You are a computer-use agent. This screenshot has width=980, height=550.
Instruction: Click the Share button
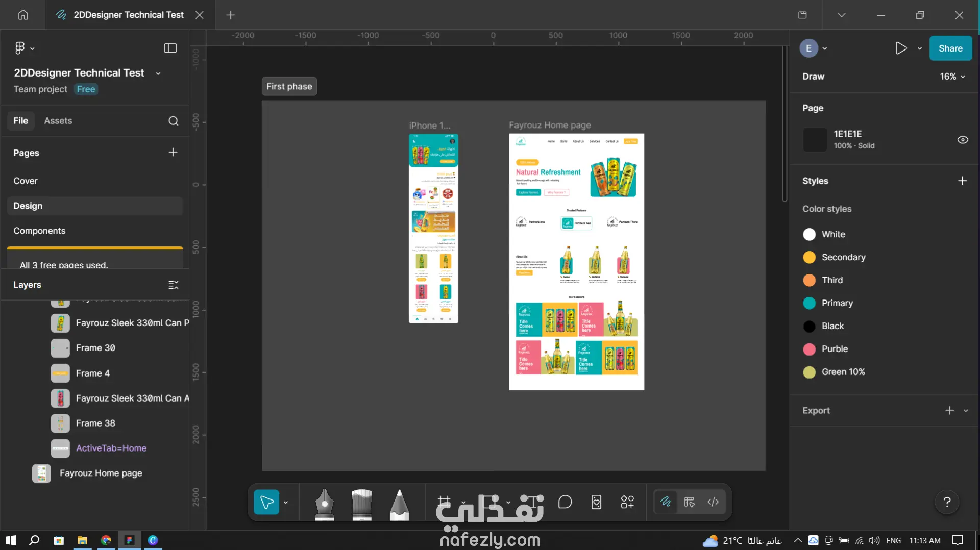tap(950, 48)
